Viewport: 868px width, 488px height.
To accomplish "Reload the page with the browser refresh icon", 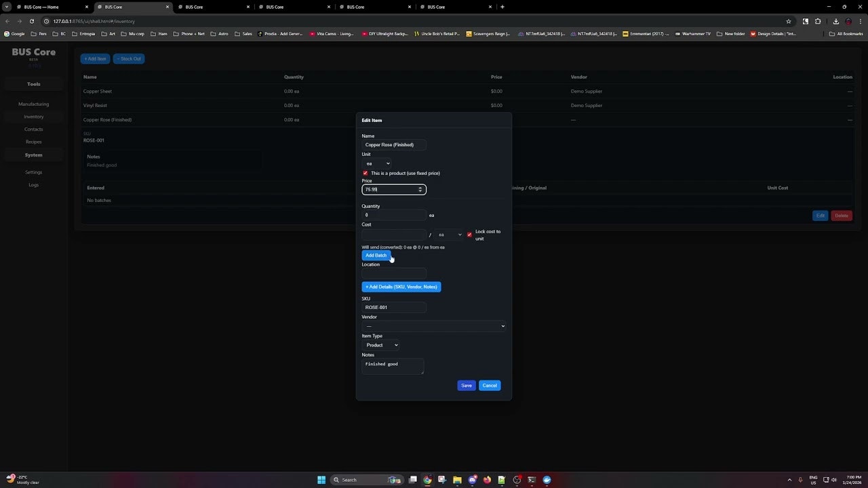I will 31,21.
